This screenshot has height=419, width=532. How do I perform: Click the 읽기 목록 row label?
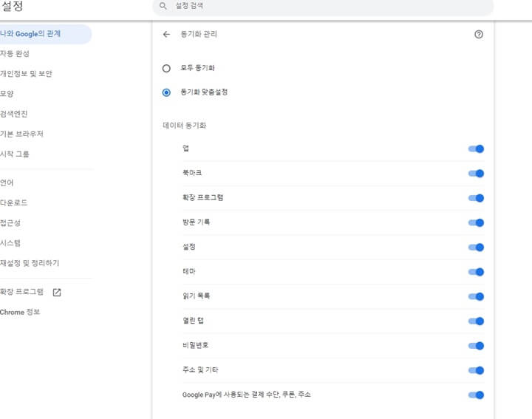pyautogui.click(x=196, y=296)
